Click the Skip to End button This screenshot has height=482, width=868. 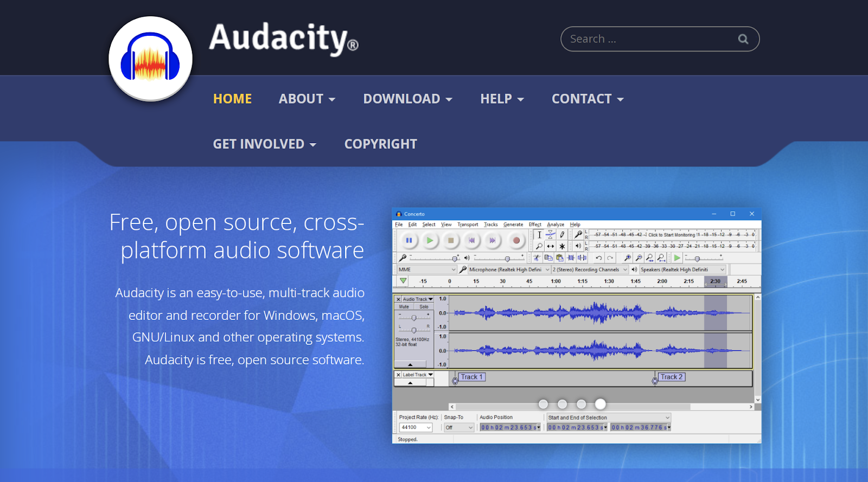pos(493,240)
